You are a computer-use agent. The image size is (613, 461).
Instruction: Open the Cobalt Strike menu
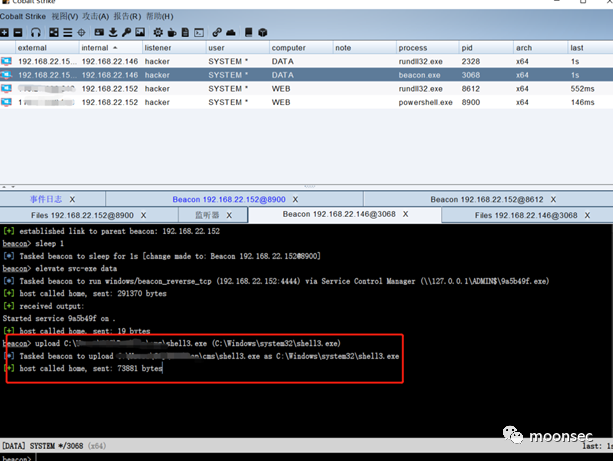23,16
